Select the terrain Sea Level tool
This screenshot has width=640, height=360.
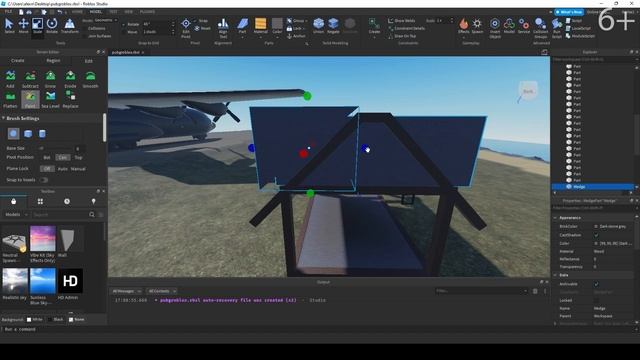pos(50,100)
